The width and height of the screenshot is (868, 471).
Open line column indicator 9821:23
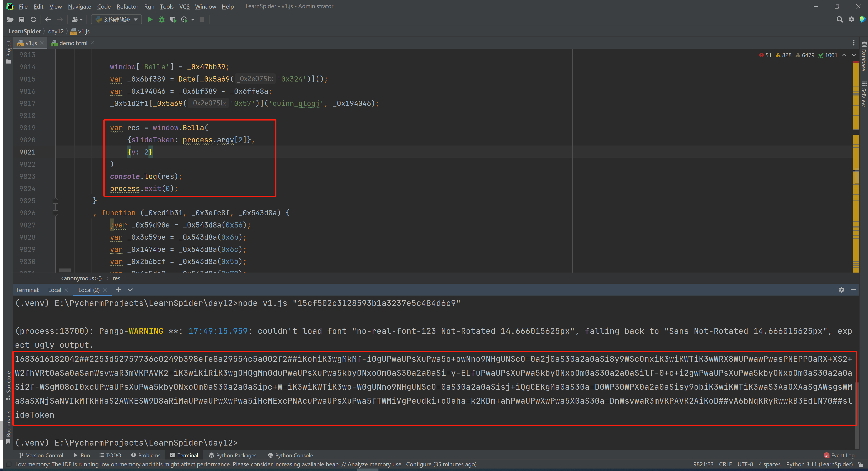[703, 464]
